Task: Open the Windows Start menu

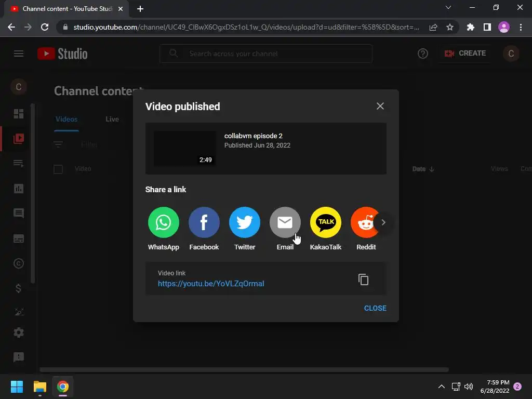Action: (17, 387)
